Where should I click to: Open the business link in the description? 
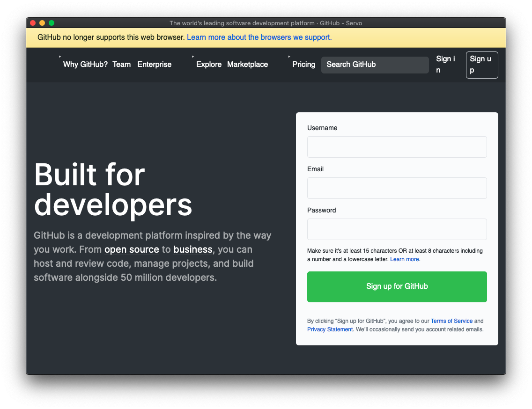pos(192,249)
